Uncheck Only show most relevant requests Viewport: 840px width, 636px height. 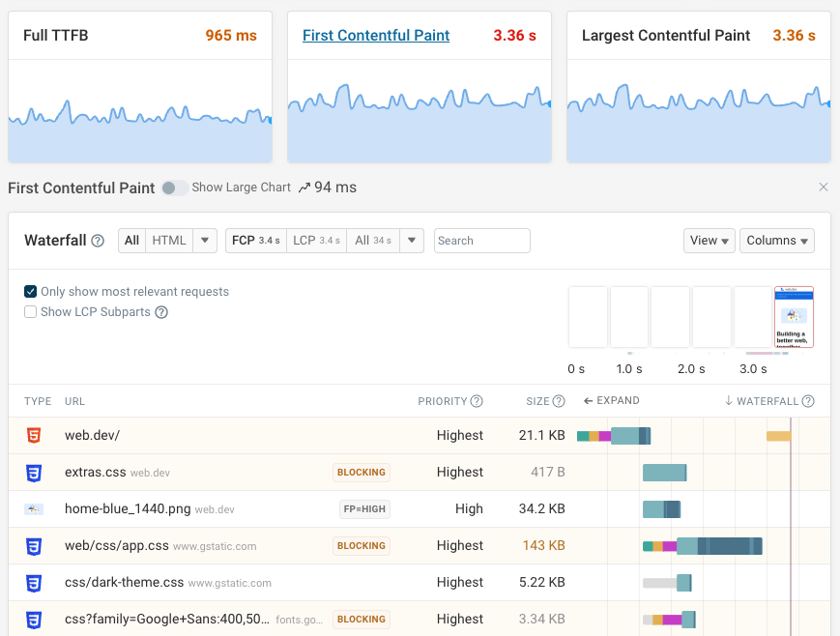pyautogui.click(x=31, y=292)
